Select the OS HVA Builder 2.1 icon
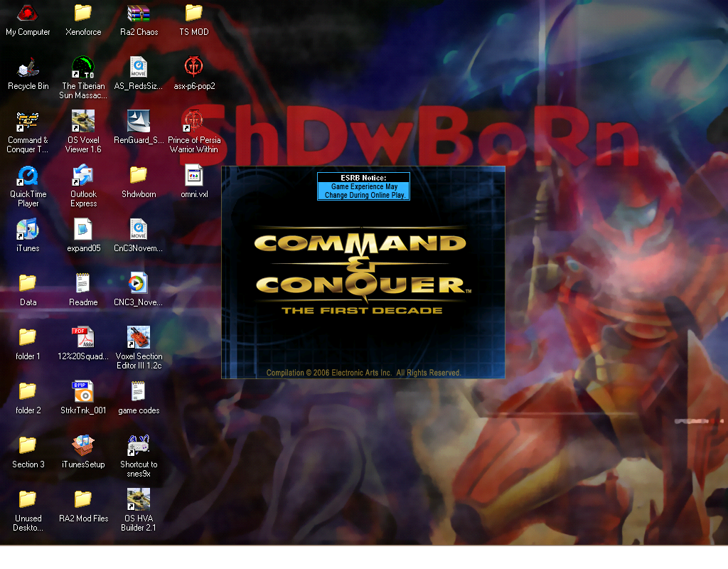This screenshot has height=569, width=728. coord(139,501)
